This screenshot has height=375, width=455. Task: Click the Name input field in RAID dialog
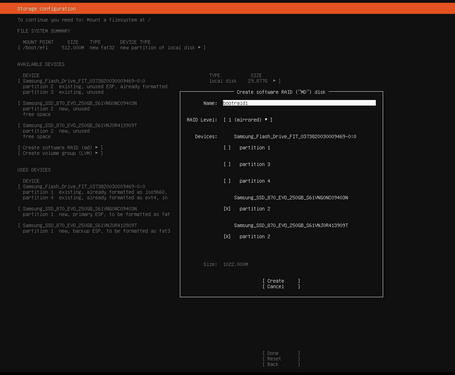click(x=299, y=103)
